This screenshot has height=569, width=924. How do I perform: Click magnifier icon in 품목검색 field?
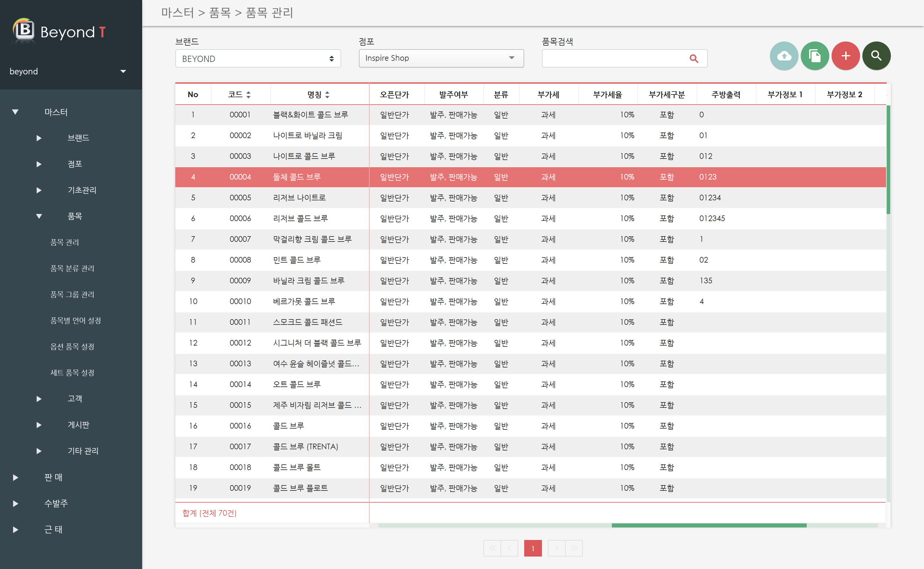pos(694,59)
